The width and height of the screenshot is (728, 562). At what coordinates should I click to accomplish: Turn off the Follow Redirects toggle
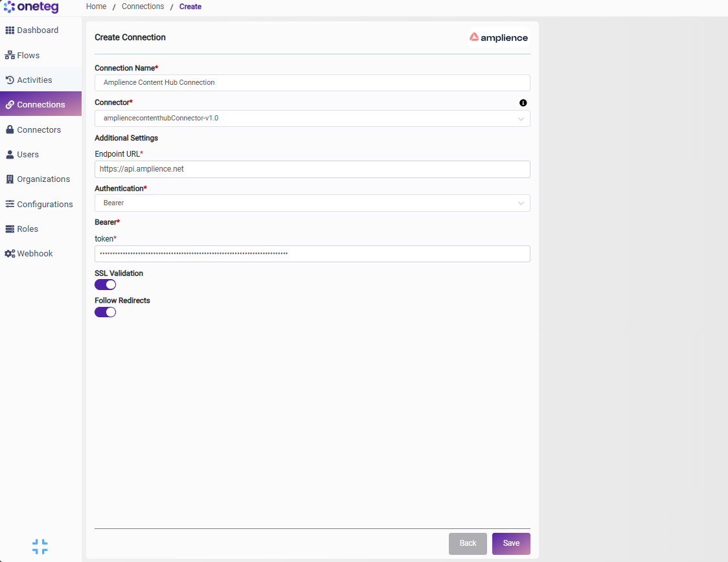[x=106, y=312]
